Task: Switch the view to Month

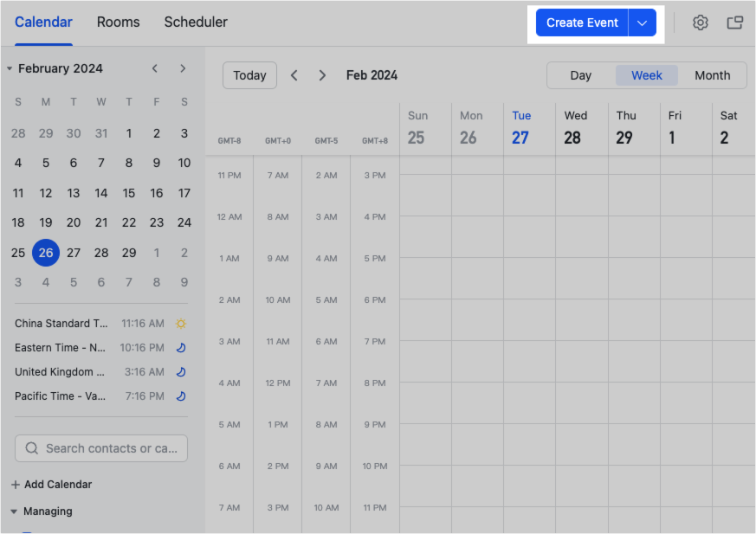Action: tap(712, 75)
